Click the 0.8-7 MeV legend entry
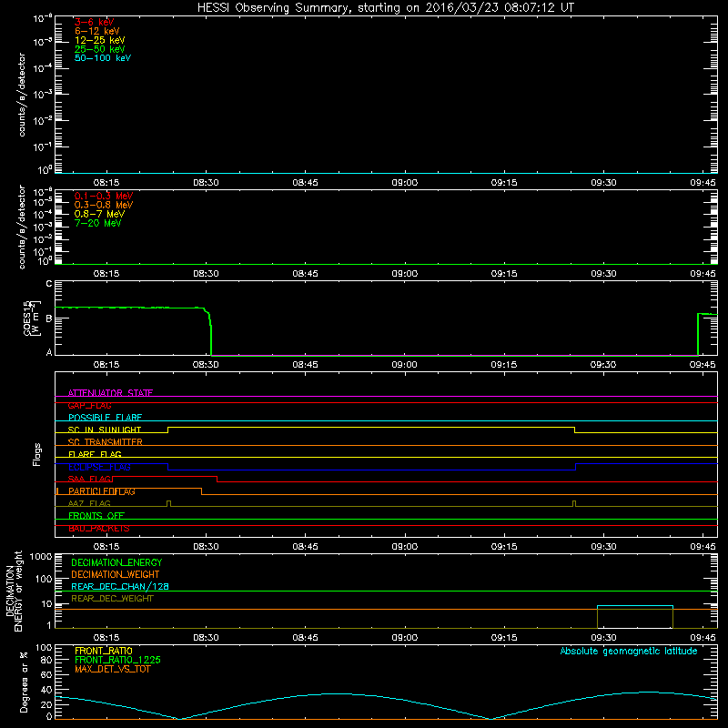Viewport: 728px width, 728px height. (x=99, y=214)
